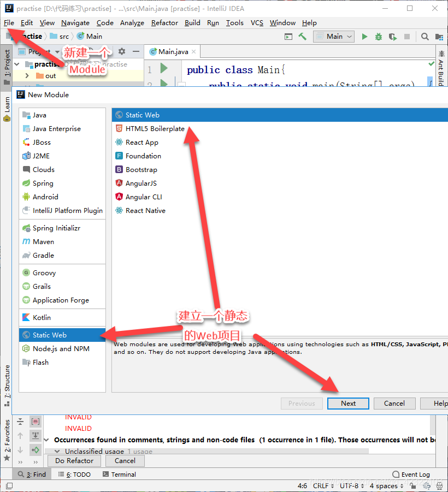Open Project view selector dropdown arrow
The image size is (448, 492).
[57, 51]
